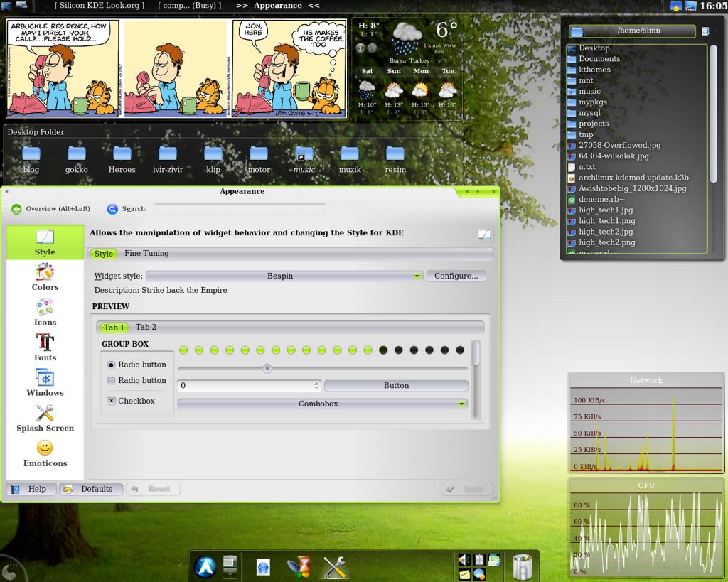728x582 pixels.
Task: Select Tab 1 in the preview
Action: pyautogui.click(x=114, y=327)
